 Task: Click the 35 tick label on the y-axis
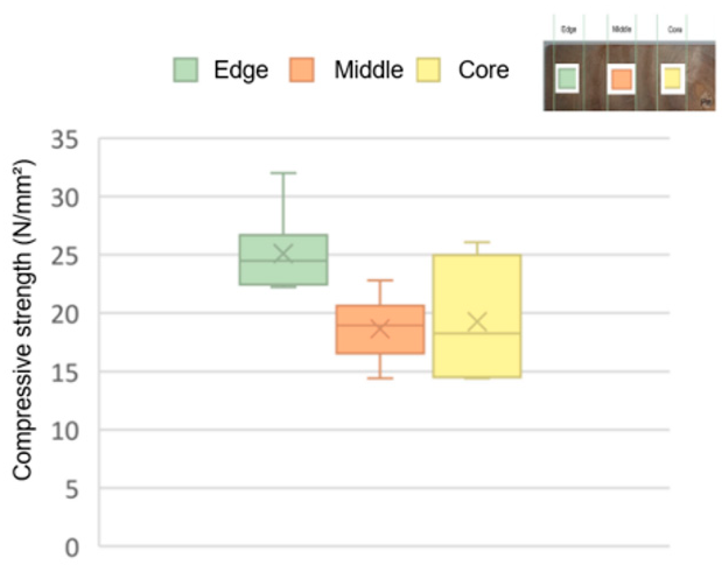point(65,139)
